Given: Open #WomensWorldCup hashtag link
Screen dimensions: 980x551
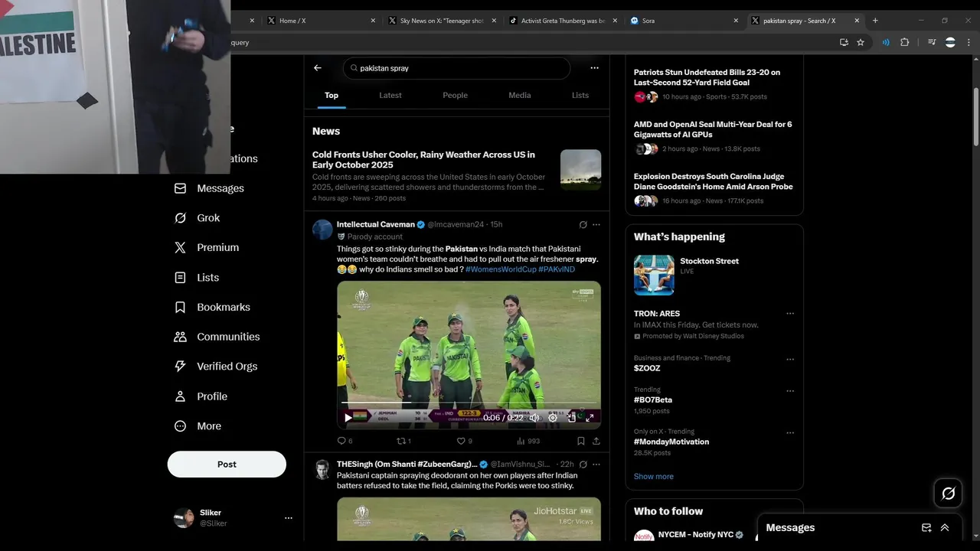Looking at the screenshot, I should (x=501, y=269).
